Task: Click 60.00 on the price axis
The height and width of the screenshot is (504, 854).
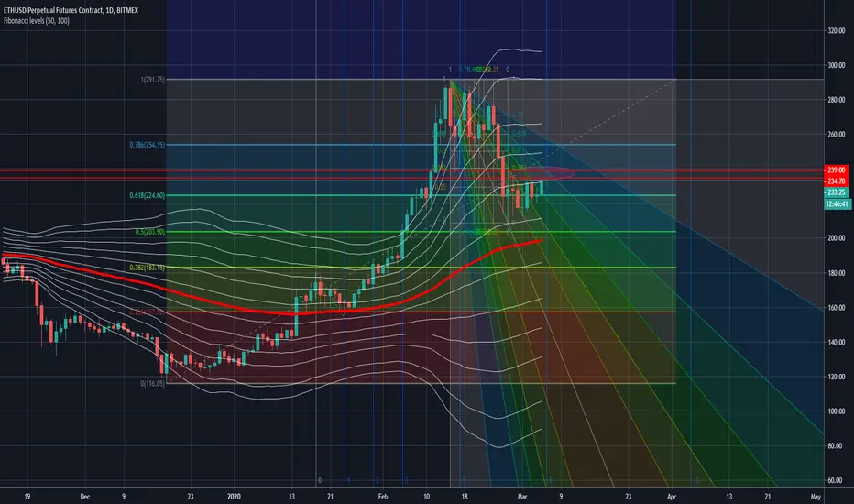Action: tap(836, 480)
